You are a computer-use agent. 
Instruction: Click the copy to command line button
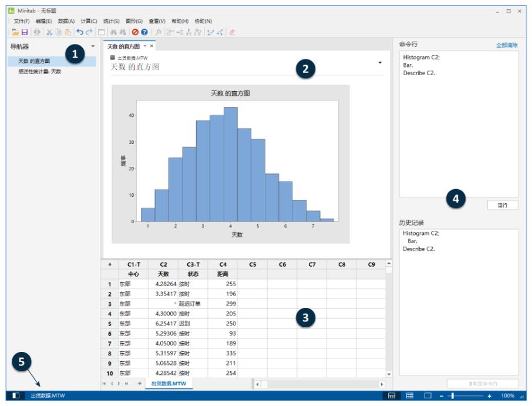point(483,384)
